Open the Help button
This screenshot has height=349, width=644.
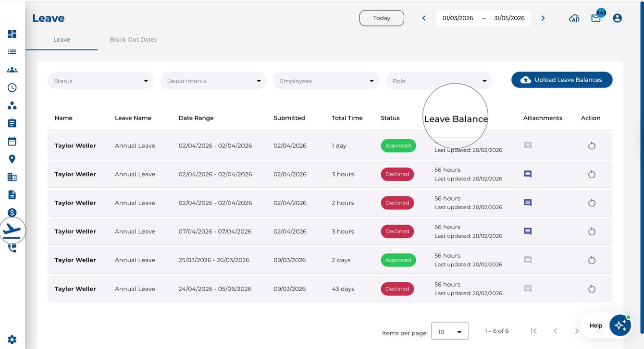[x=596, y=325]
